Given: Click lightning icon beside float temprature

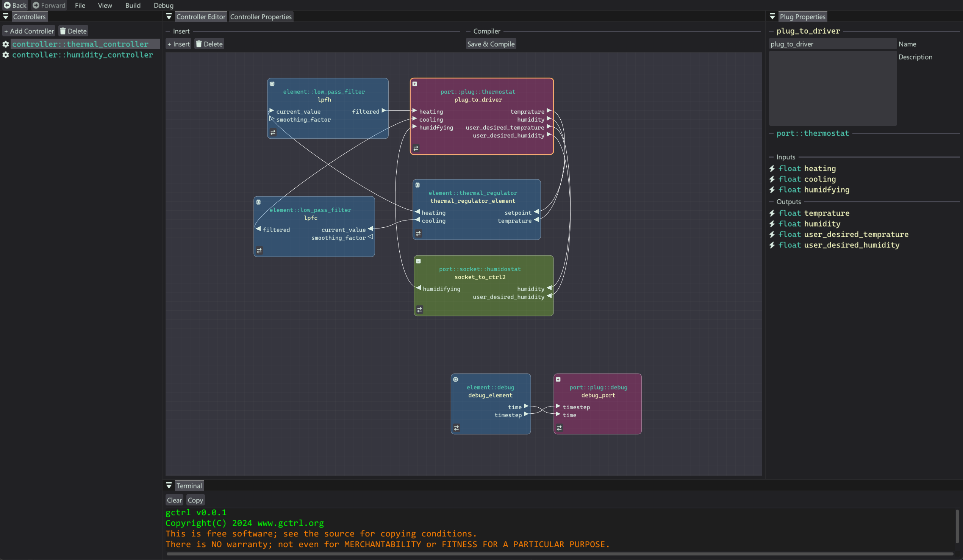Looking at the screenshot, I should 772,213.
